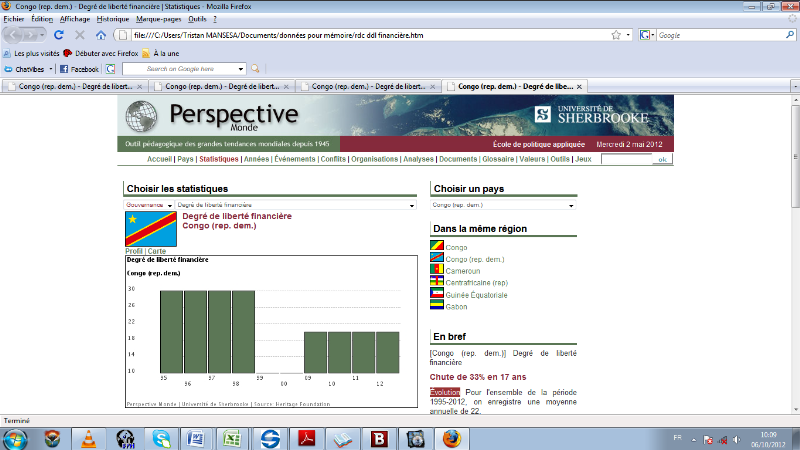800x450 pixels.
Task: Close the active Congo tab
Action: (580, 87)
